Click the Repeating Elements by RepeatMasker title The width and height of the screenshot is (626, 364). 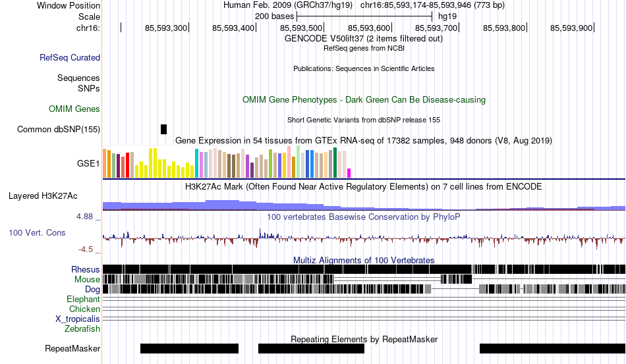tap(364, 339)
